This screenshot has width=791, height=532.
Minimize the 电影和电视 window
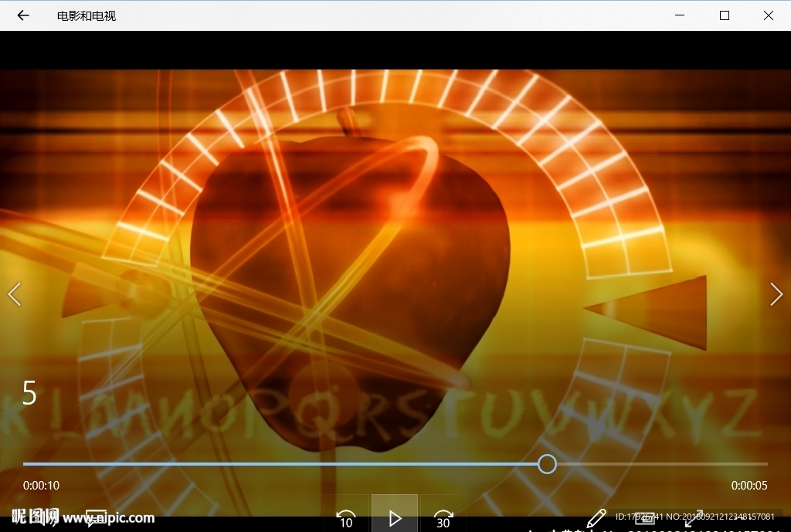(680, 15)
